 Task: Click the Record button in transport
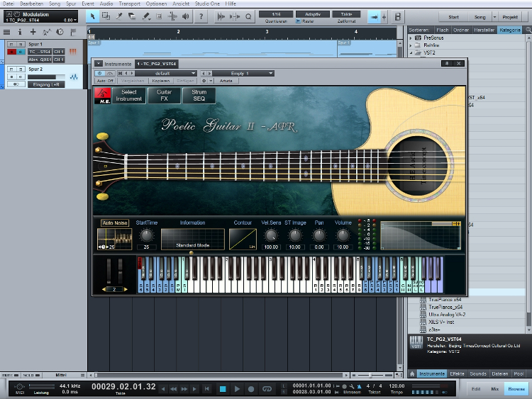(x=251, y=389)
